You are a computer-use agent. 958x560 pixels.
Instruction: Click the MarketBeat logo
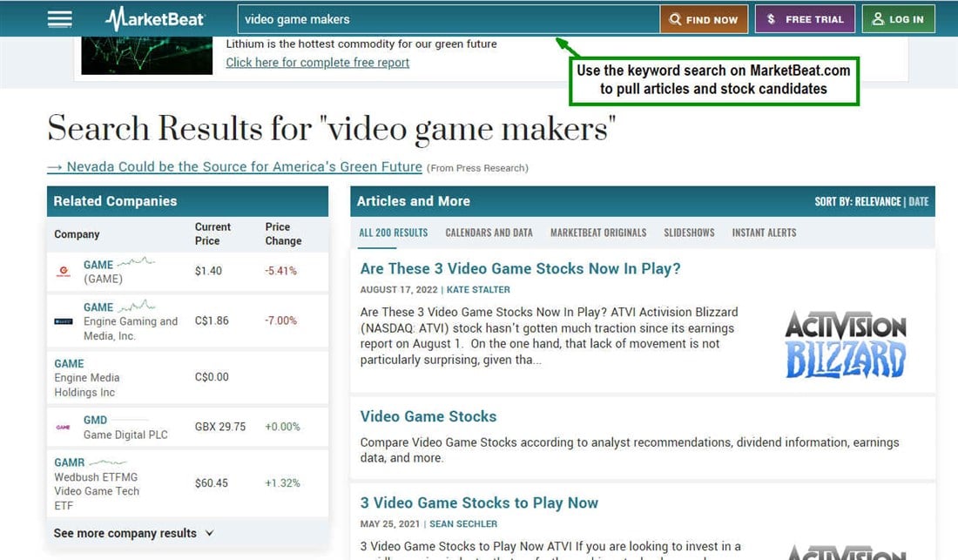[154, 19]
